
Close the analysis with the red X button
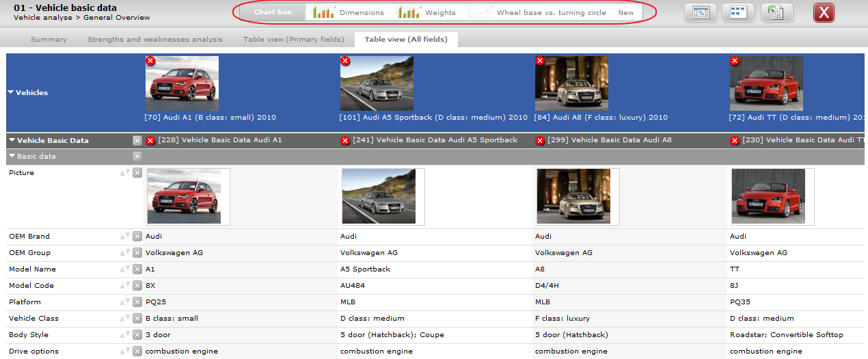point(824,13)
